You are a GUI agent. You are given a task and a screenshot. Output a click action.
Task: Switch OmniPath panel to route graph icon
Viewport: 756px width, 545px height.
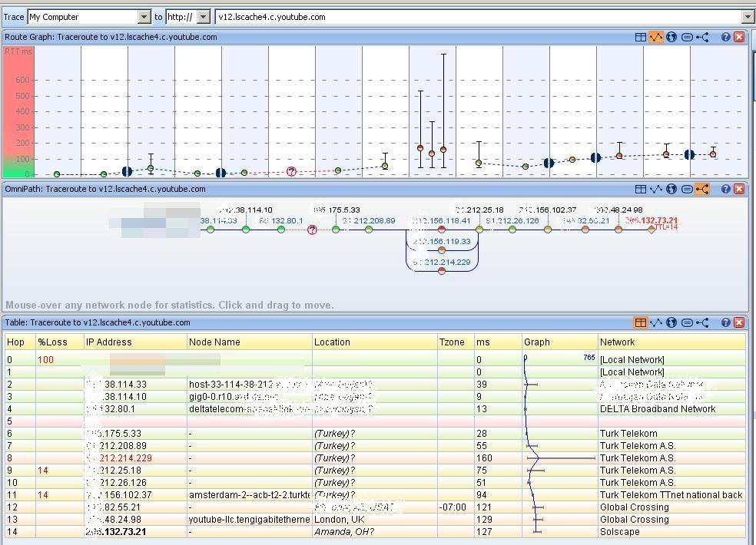click(x=655, y=190)
